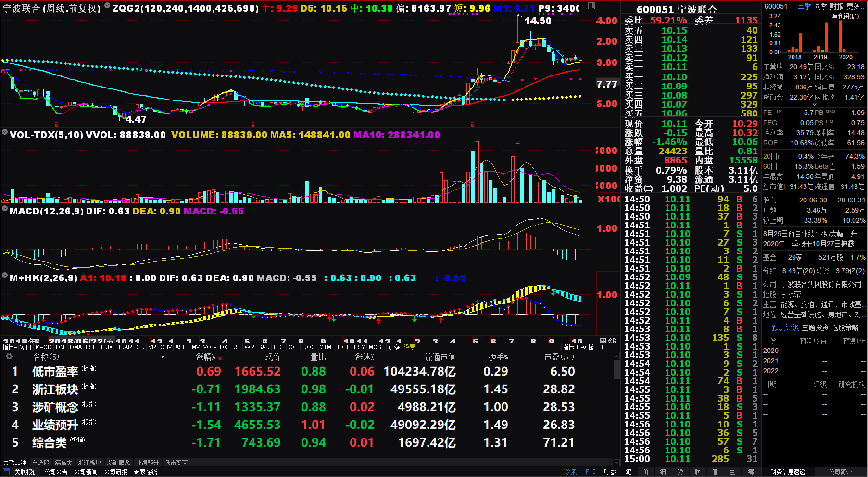Select the DMI indicator tab
868x477 pixels.
point(61,347)
